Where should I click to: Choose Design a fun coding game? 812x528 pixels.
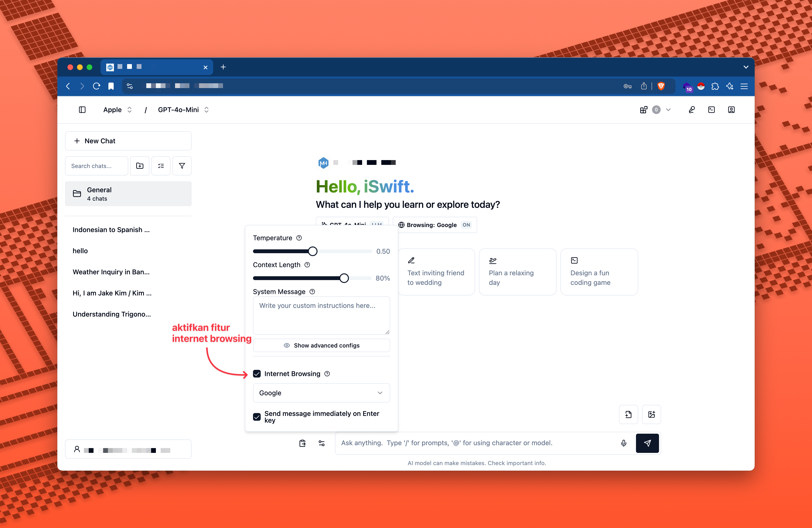(x=599, y=272)
